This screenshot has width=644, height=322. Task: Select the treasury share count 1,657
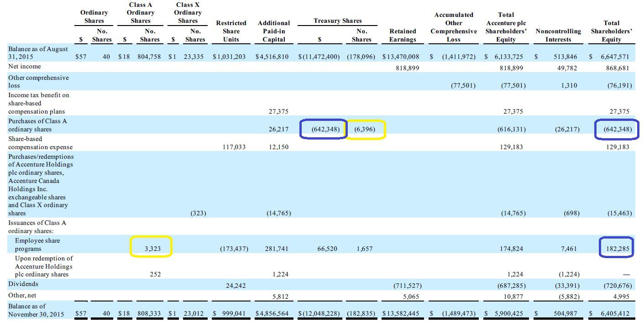[x=364, y=249]
